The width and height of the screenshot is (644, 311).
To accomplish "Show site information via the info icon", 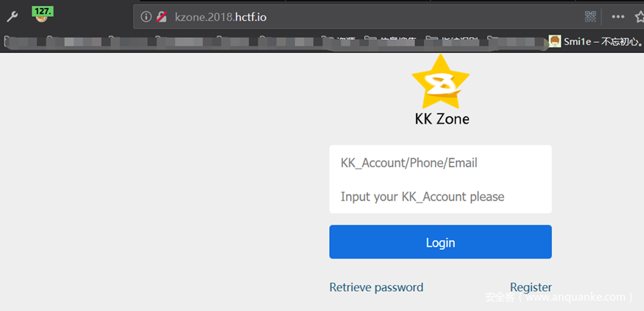I will click(x=146, y=17).
